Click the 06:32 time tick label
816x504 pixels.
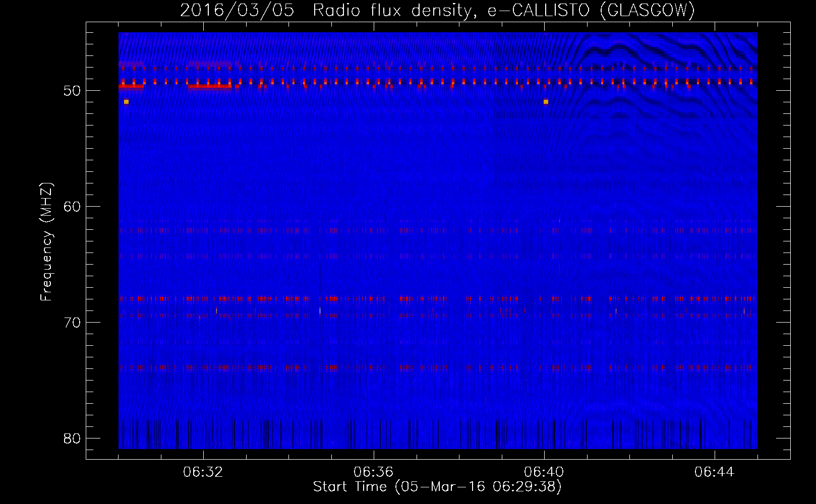pyautogui.click(x=203, y=472)
